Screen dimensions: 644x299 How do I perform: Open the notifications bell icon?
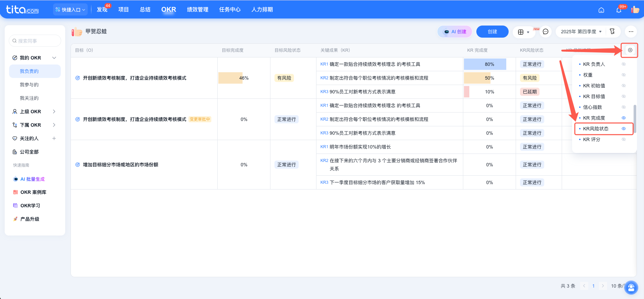[619, 10]
